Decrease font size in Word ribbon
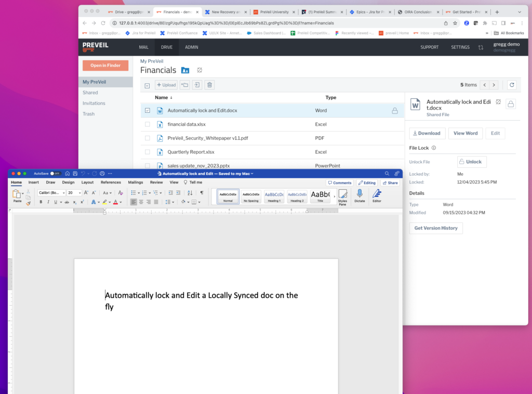 click(94, 193)
